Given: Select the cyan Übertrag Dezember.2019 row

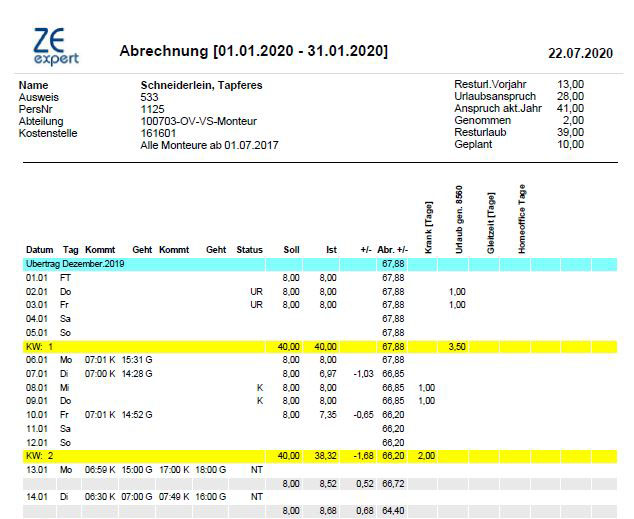Looking at the screenshot, I should point(80,263).
